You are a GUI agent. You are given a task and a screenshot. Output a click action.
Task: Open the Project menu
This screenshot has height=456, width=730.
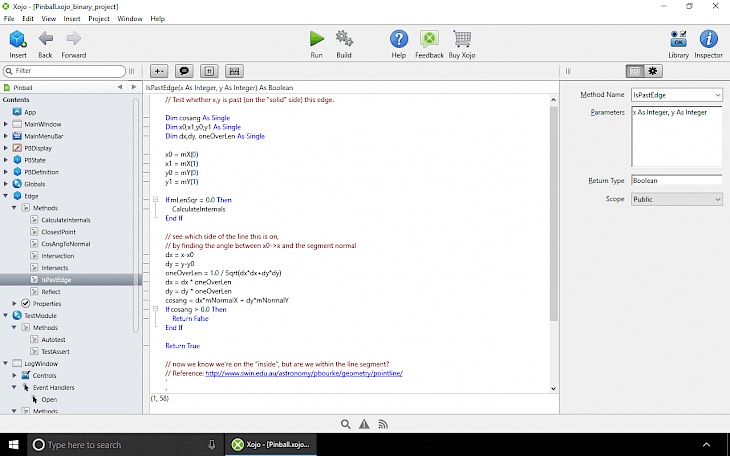(x=99, y=19)
